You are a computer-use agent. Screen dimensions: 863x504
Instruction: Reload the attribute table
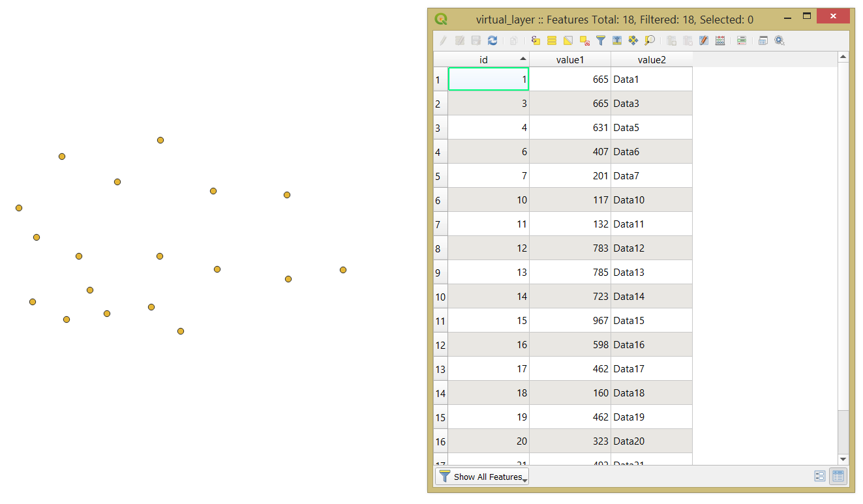[492, 40]
